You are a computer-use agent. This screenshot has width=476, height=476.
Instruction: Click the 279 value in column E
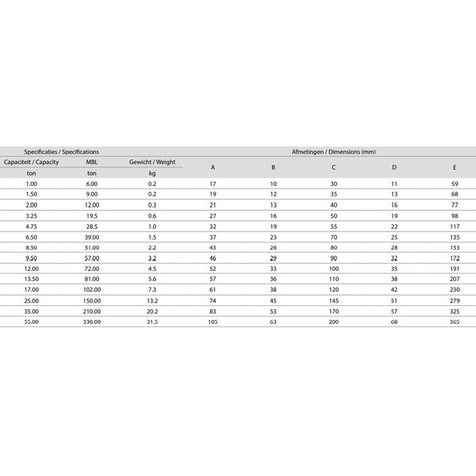454,301
